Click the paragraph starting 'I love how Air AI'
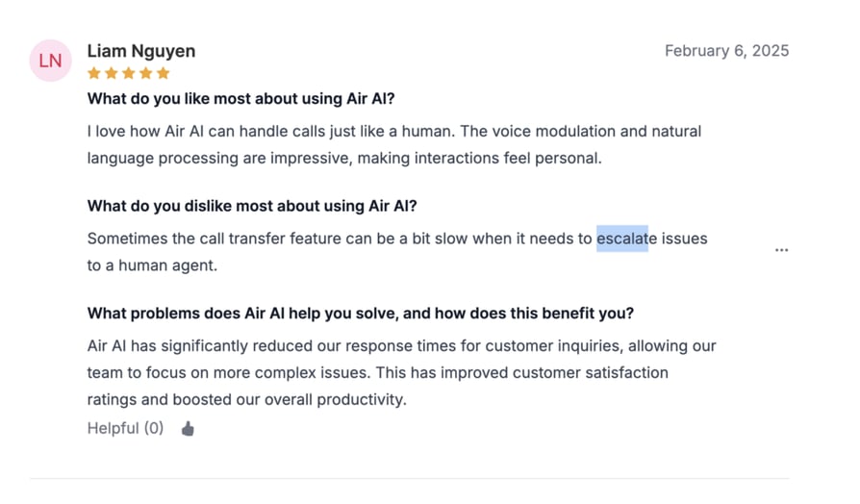 394,145
